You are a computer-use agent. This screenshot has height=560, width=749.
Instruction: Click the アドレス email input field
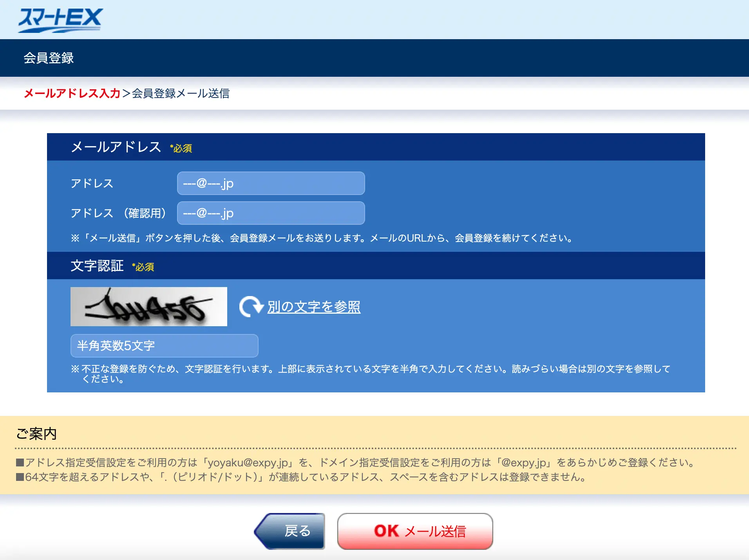tap(271, 183)
